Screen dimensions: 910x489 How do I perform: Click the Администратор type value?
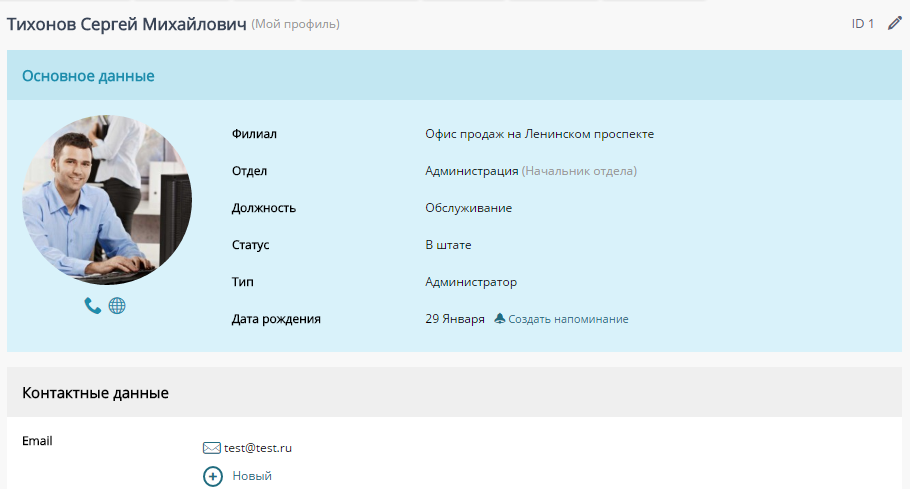pyautogui.click(x=471, y=282)
